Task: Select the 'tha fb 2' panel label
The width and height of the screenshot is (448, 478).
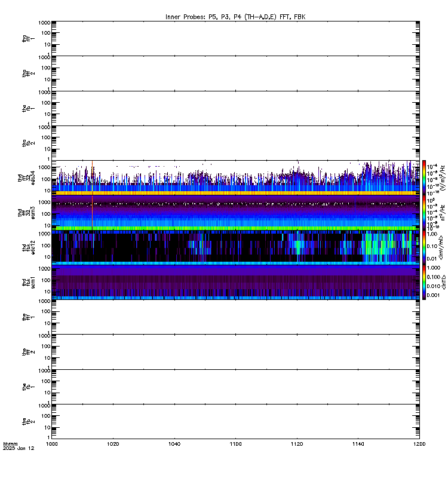Action: [x=28, y=143]
